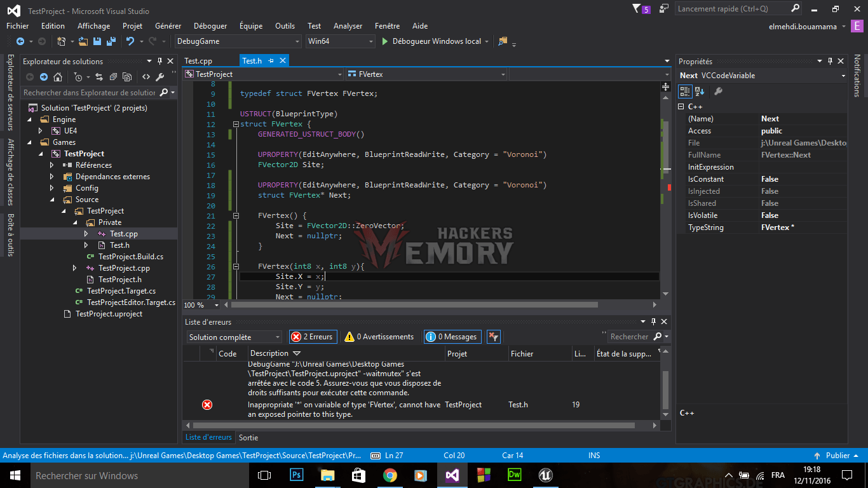The width and height of the screenshot is (868, 488).
Task: Toggle Show All Files in Solution Explorer
Action: [127, 77]
